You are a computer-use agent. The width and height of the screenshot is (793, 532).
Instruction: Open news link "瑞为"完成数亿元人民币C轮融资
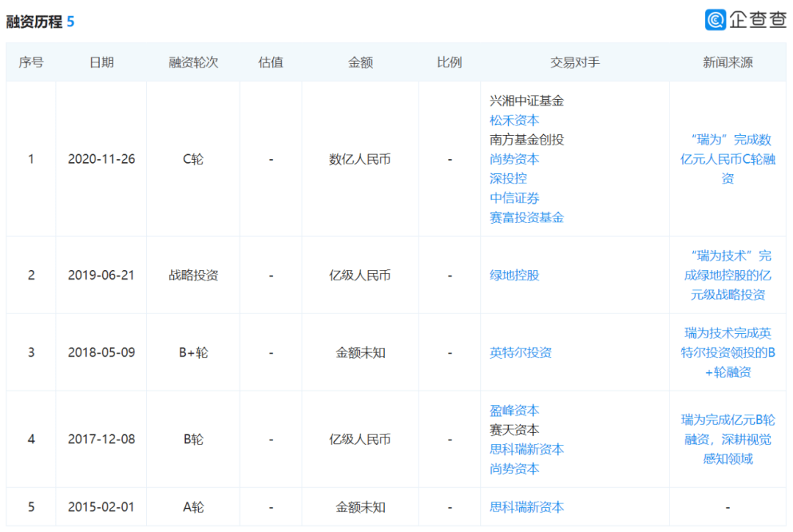point(728,159)
